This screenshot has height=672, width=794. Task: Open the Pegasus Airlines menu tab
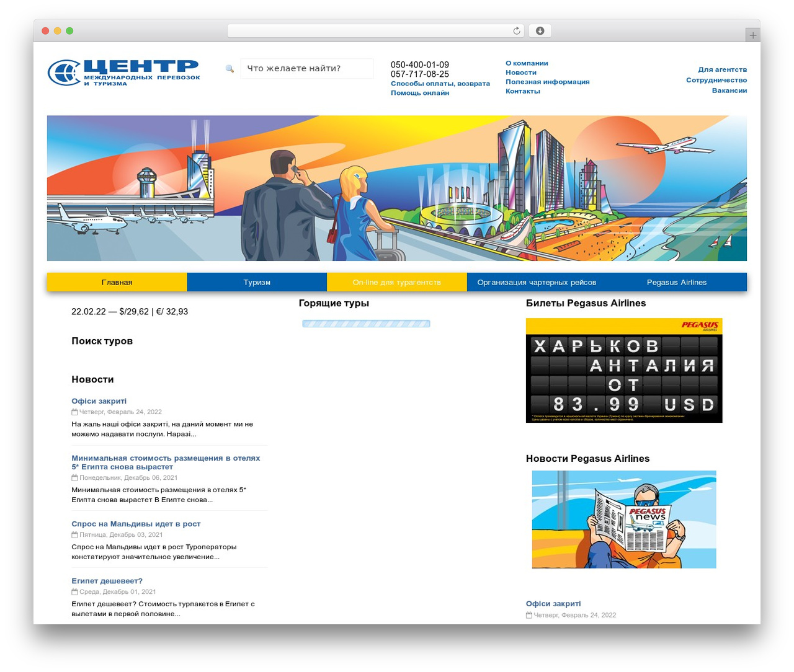[677, 282]
